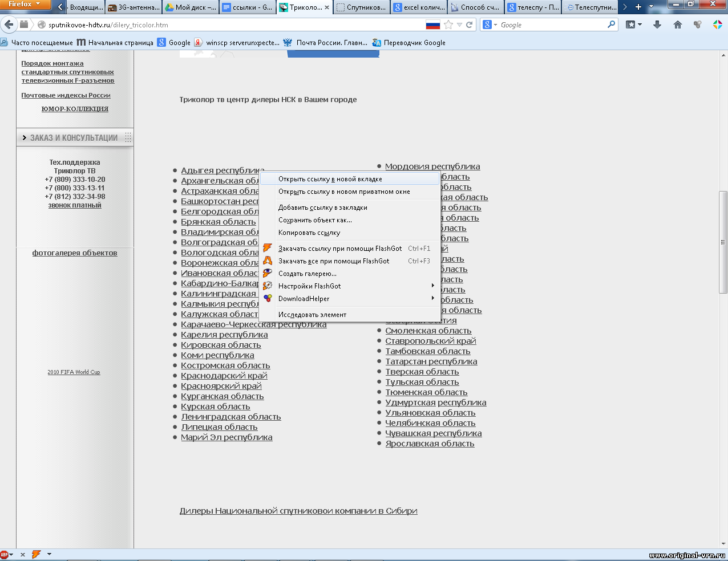Close the active Триколо... tab
The image size is (728, 561).
(x=327, y=7)
